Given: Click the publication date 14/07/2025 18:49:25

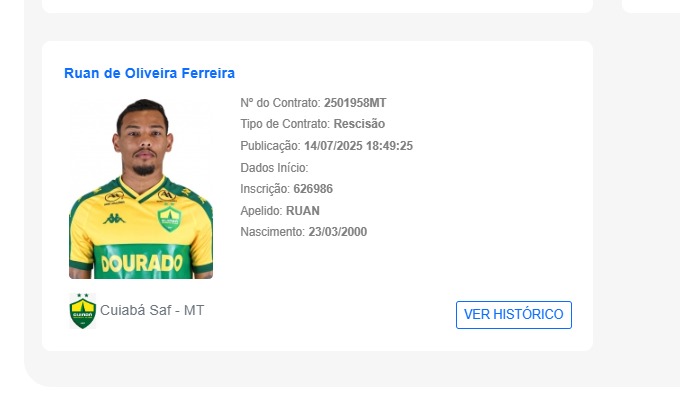Looking at the screenshot, I should [358, 146].
